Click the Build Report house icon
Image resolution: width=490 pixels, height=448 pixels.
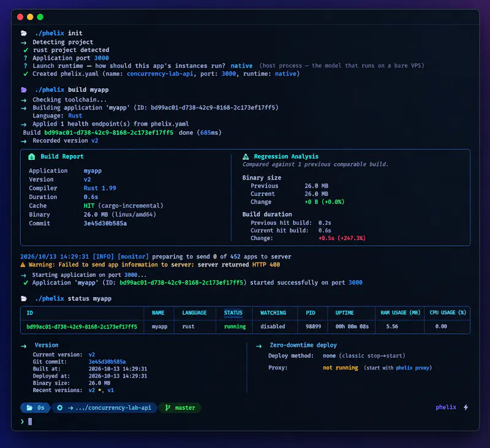(x=32, y=157)
